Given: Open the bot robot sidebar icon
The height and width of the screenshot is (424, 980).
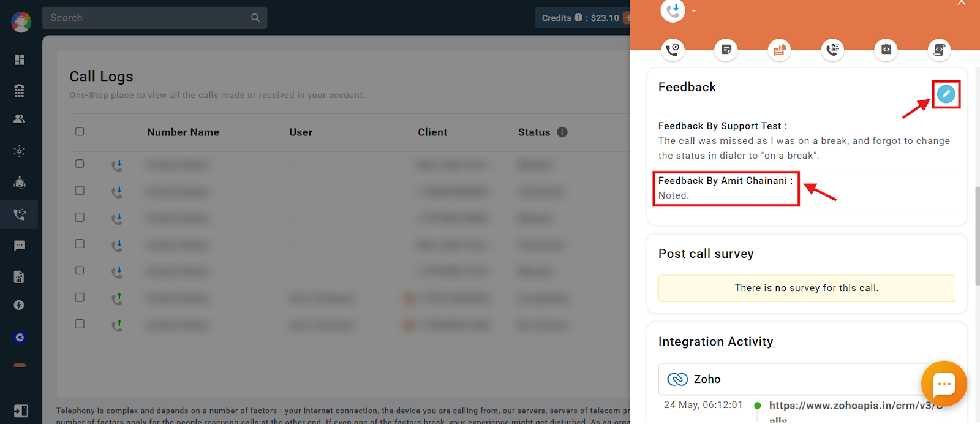Looking at the screenshot, I should pyautogui.click(x=20, y=183).
